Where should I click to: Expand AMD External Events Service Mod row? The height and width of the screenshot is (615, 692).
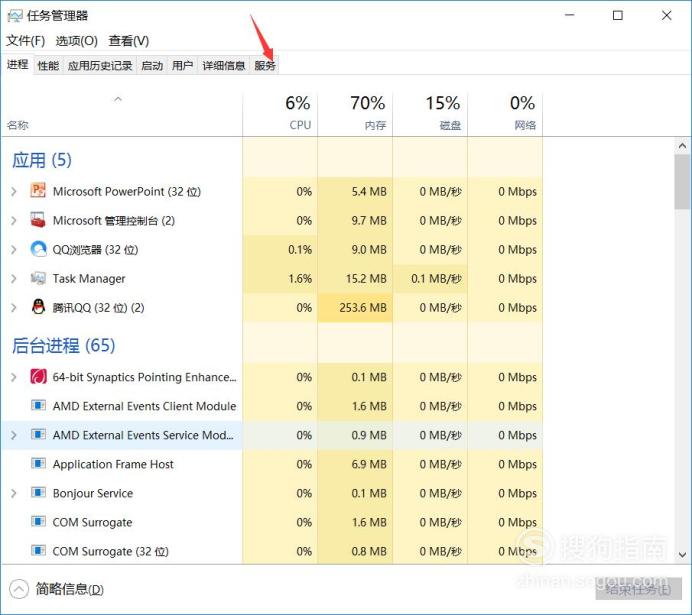[x=14, y=435]
